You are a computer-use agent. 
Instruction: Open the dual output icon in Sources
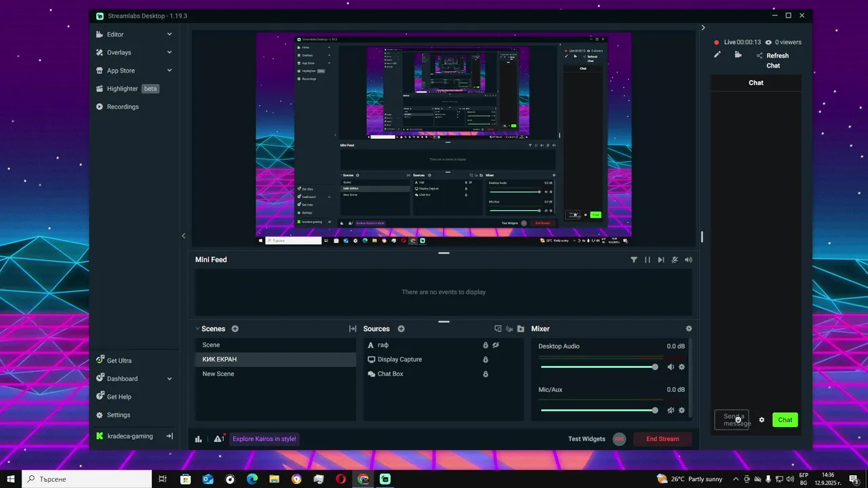click(x=498, y=329)
